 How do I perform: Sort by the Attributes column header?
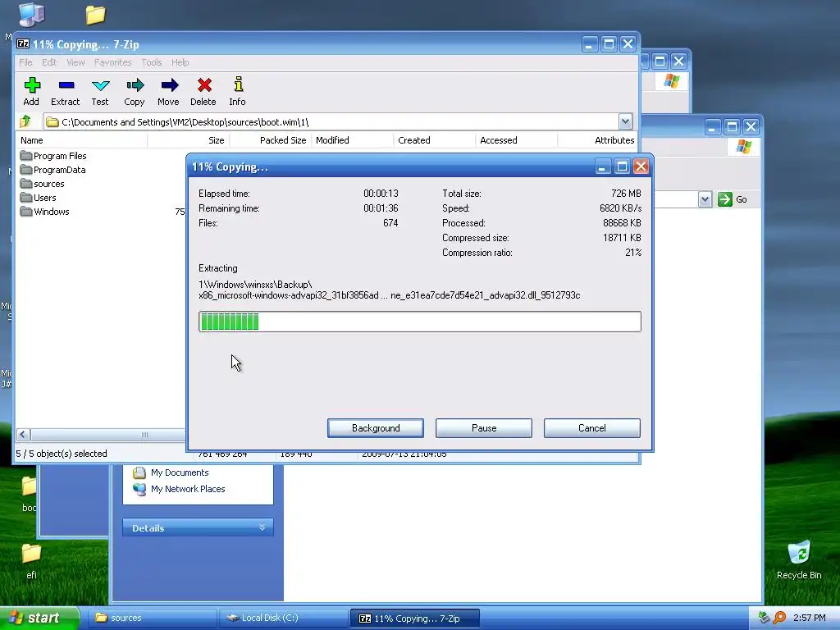(x=598, y=140)
